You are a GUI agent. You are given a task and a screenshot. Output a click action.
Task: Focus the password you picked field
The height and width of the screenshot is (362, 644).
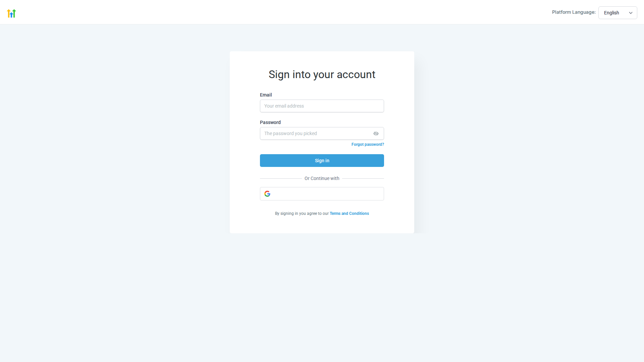tap(322, 133)
